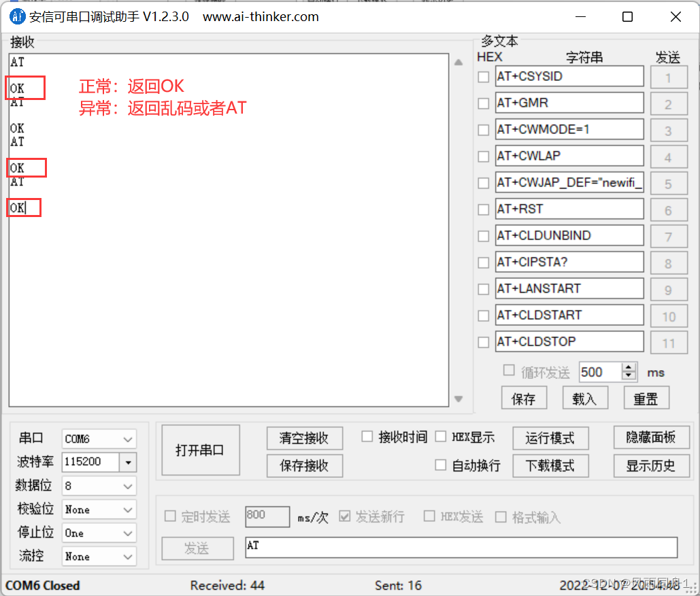Viewport: 700px width, 596px height.
Task: Click 重置 to reset the multi-send list
Action: click(646, 397)
